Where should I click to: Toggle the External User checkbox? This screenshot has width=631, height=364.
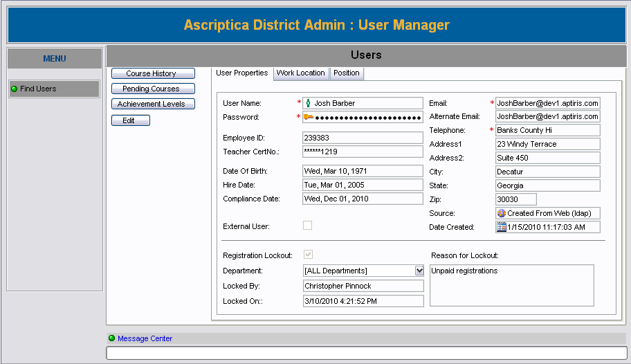coord(308,226)
